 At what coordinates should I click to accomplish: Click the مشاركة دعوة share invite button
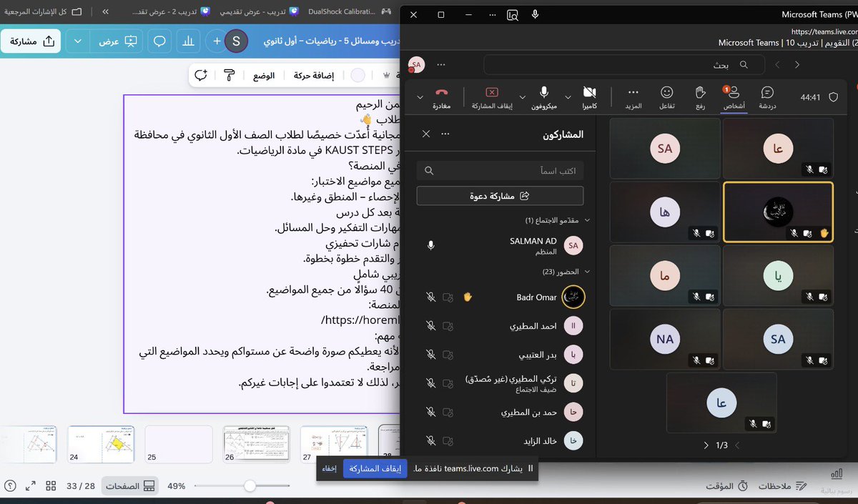(500, 195)
